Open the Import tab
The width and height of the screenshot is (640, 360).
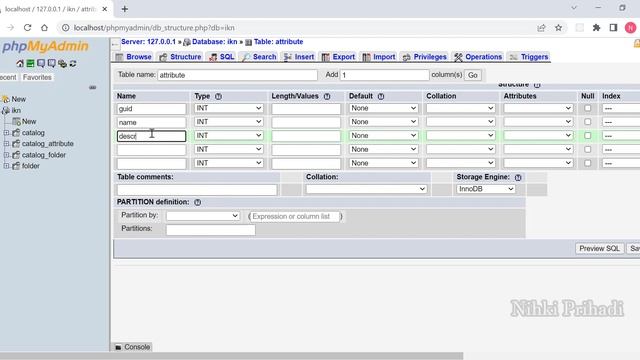(x=379, y=57)
